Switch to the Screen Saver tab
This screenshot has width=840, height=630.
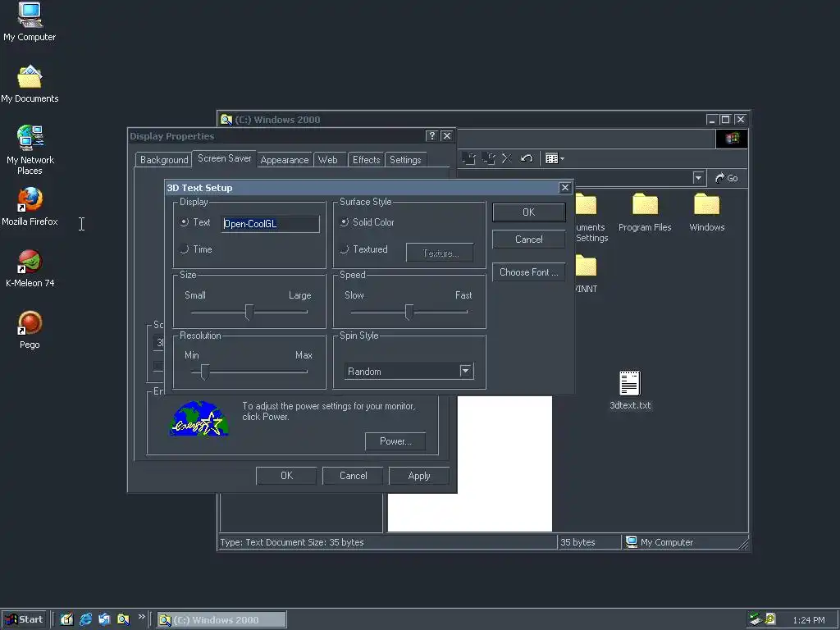point(225,158)
